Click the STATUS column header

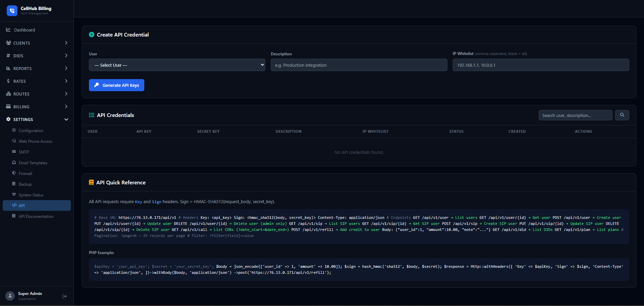pos(456,131)
